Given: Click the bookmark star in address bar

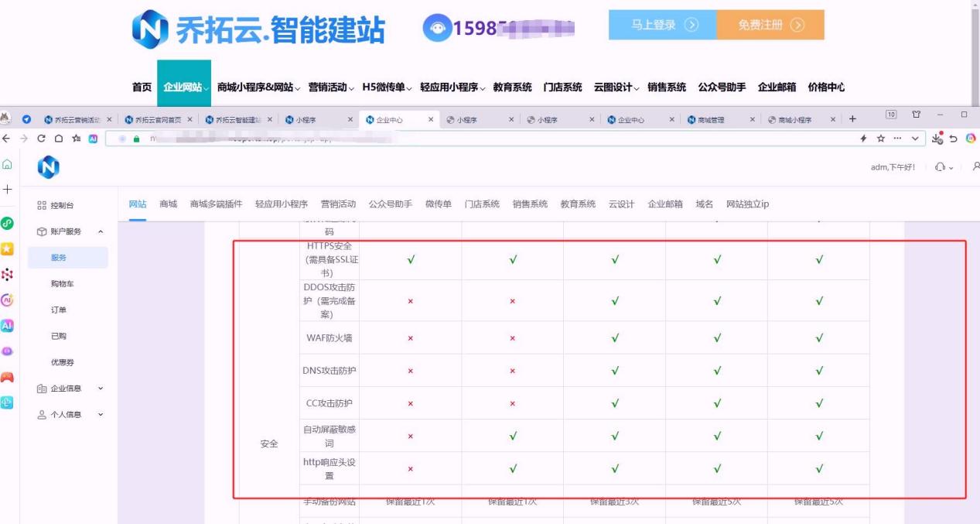Looking at the screenshot, I should click(x=881, y=139).
